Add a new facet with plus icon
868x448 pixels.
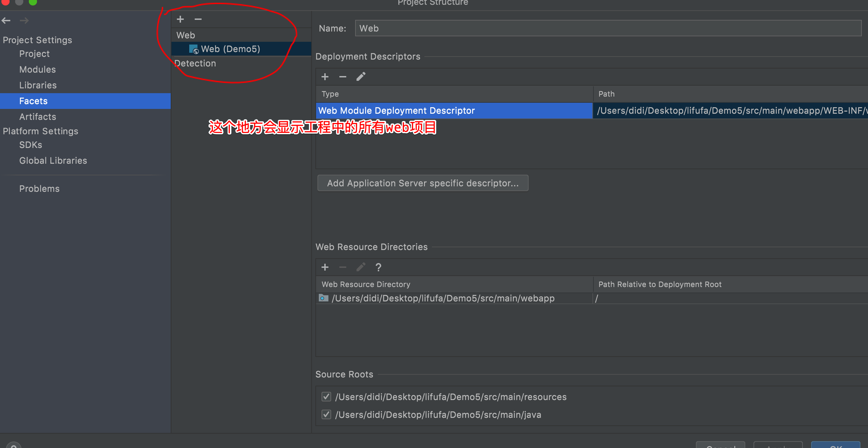coord(180,19)
